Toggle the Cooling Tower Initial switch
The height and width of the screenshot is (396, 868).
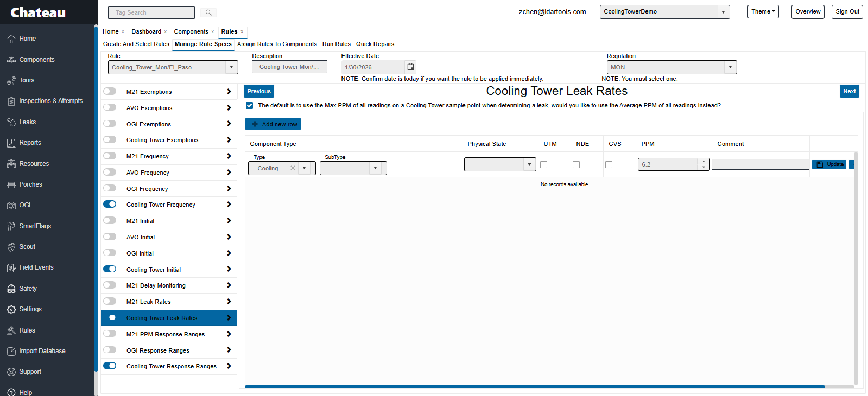[x=110, y=269]
